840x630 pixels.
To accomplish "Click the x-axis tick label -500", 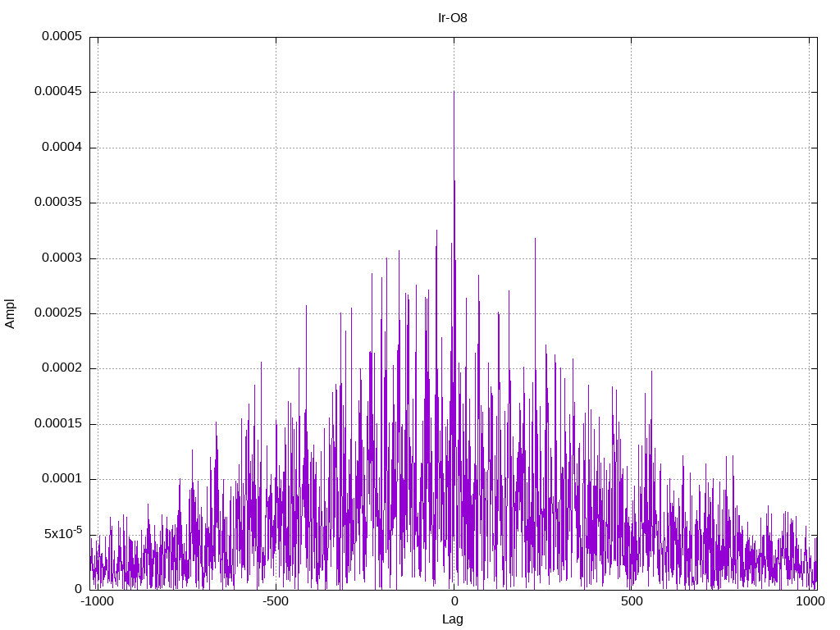I will pyautogui.click(x=276, y=601).
